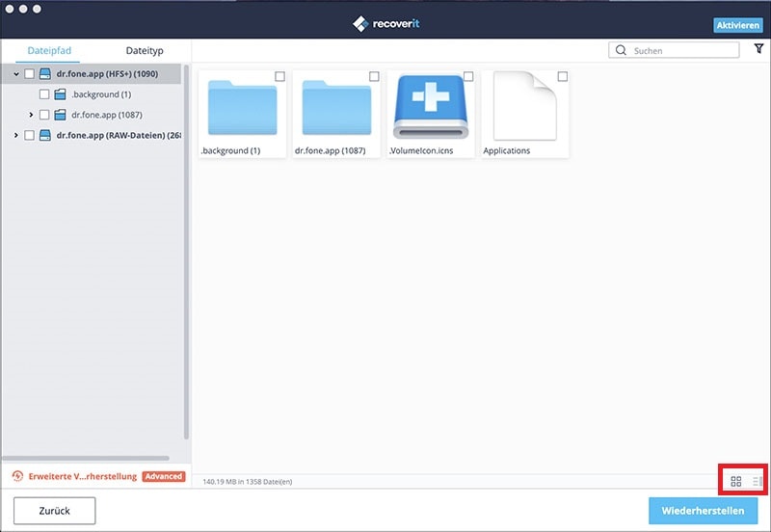
Task: Tick checkbox on .VolumeIcon.icns thumbnail
Action: tap(468, 76)
